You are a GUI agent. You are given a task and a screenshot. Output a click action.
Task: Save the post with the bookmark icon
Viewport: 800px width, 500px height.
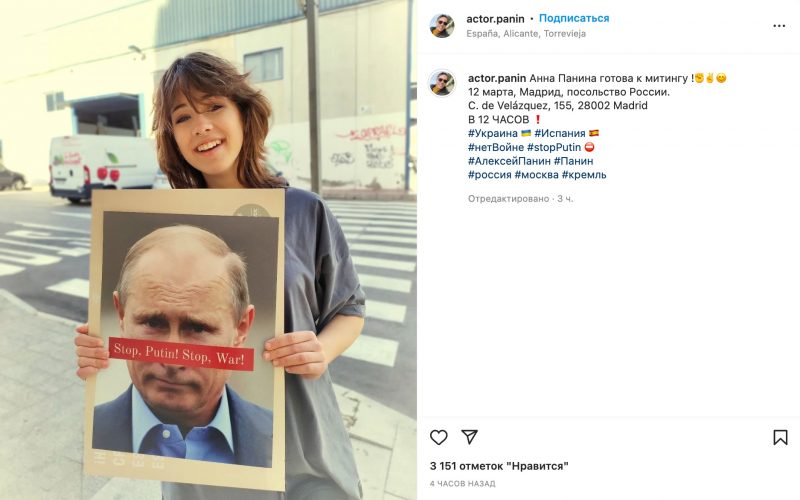[x=780, y=437]
